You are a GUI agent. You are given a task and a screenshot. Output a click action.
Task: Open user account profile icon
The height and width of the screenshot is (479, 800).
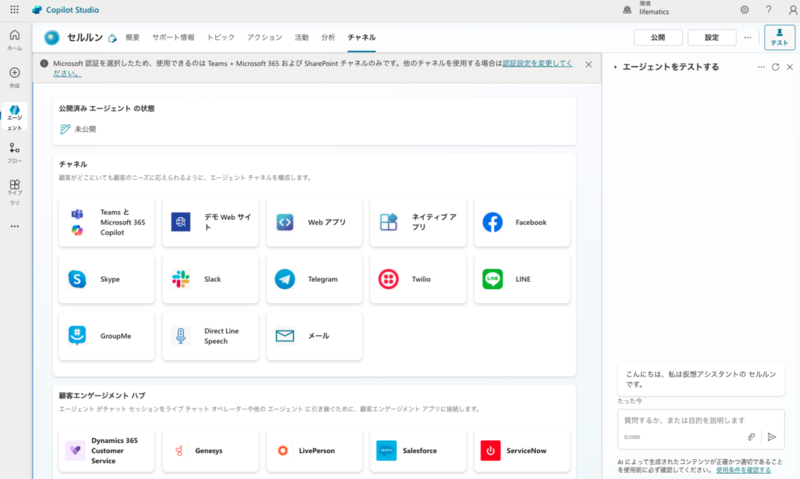793,10
